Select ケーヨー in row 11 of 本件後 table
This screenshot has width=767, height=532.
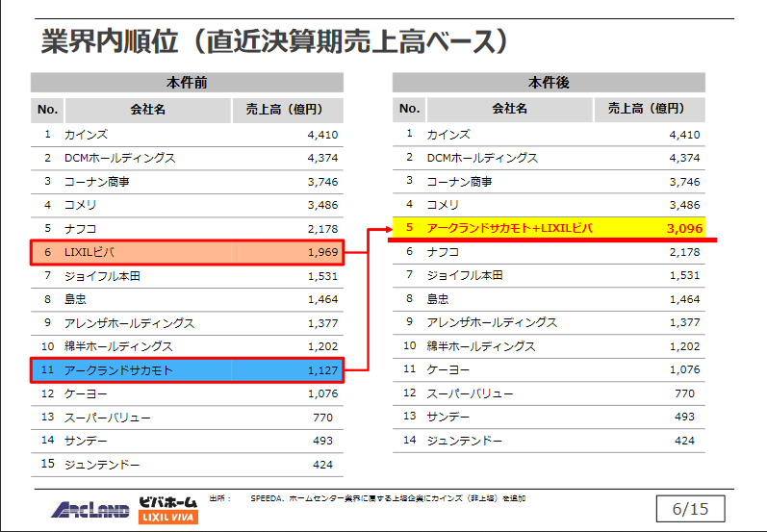pos(447,369)
